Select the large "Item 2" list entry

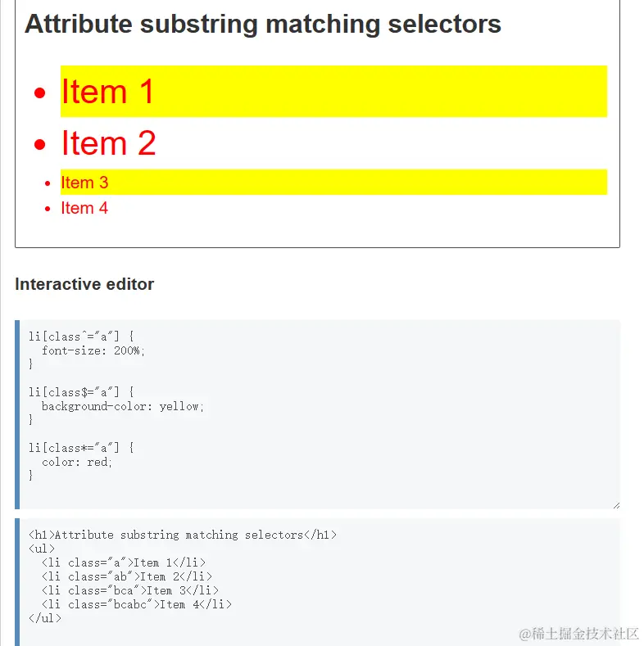[x=108, y=143]
